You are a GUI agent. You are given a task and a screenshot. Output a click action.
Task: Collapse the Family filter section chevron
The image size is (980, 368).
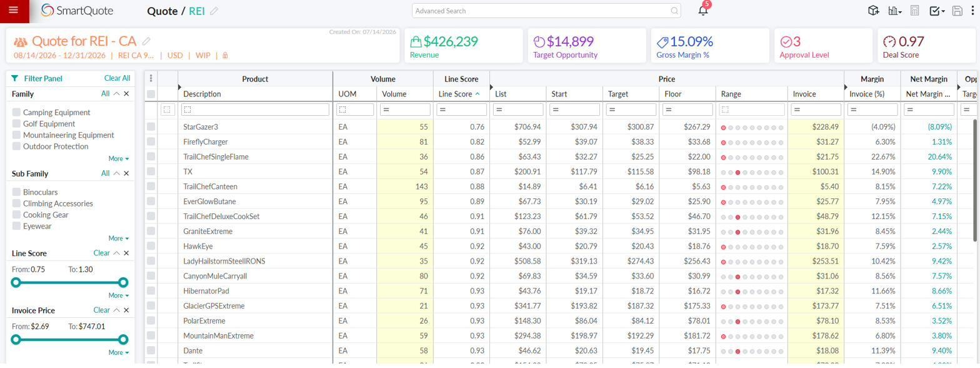click(116, 94)
